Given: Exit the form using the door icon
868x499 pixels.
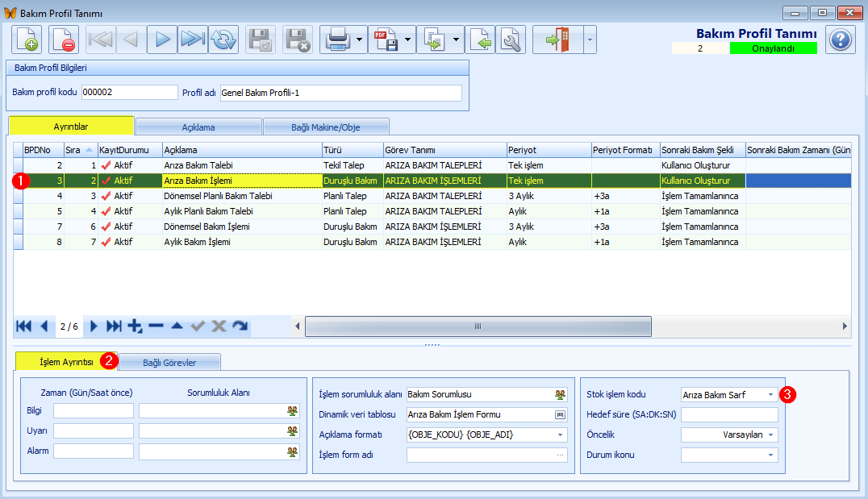Looking at the screenshot, I should coord(558,40).
